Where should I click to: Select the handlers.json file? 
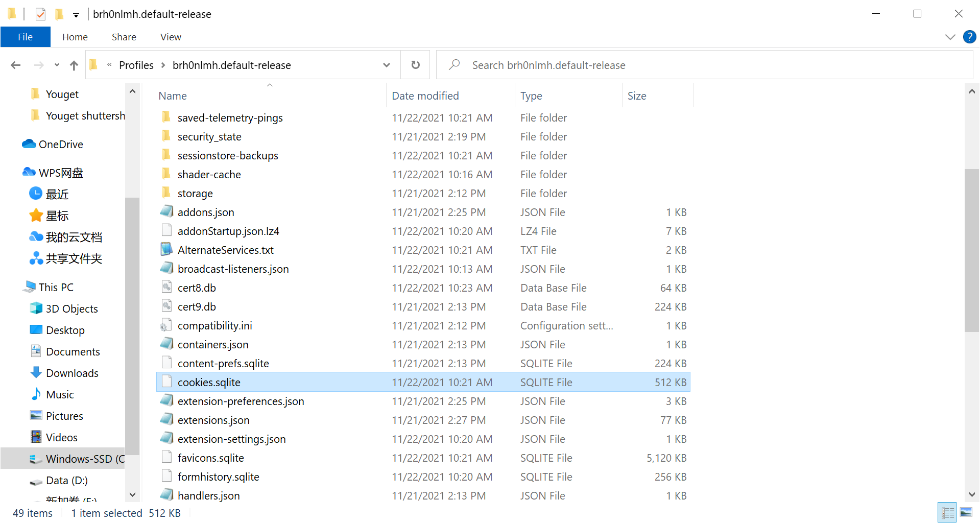208,496
